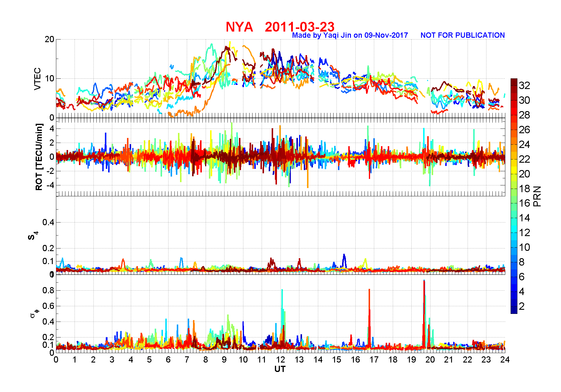Click colorbar tick label 28
This screenshot has width=561, height=392.
coord(524,115)
